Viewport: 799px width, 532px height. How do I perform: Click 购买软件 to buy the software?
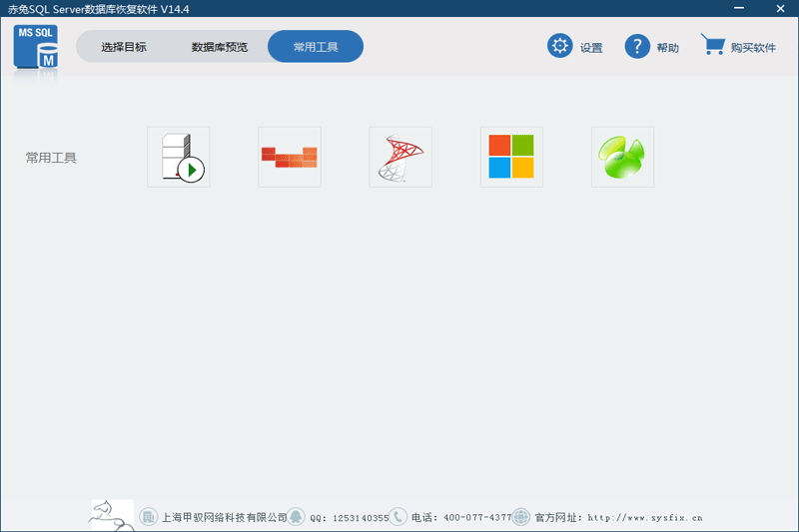point(753,48)
